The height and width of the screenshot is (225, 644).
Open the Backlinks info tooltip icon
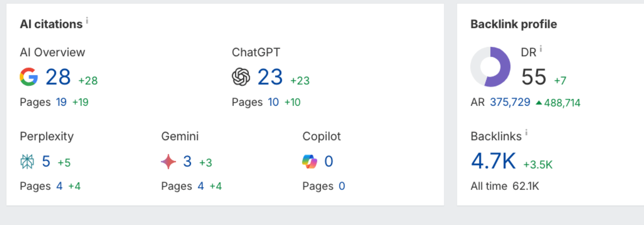click(x=526, y=132)
